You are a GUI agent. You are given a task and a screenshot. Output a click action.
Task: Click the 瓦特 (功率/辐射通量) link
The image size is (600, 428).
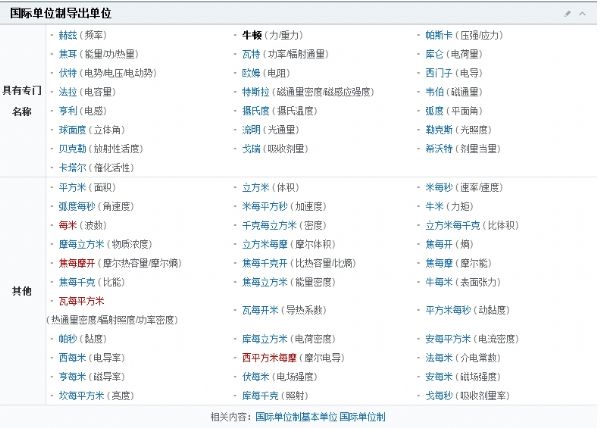(x=251, y=54)
